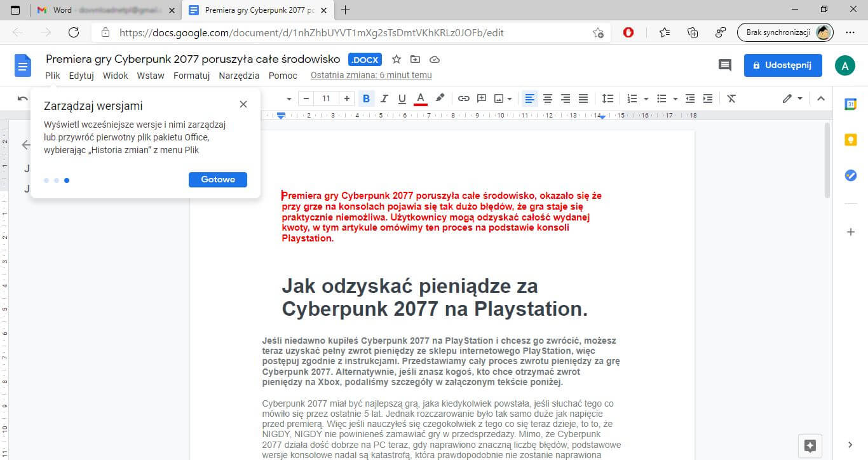Open the Pomoc menu
Image resolution: width=868 pixels, height=460 pixels.
pos(283,75)
